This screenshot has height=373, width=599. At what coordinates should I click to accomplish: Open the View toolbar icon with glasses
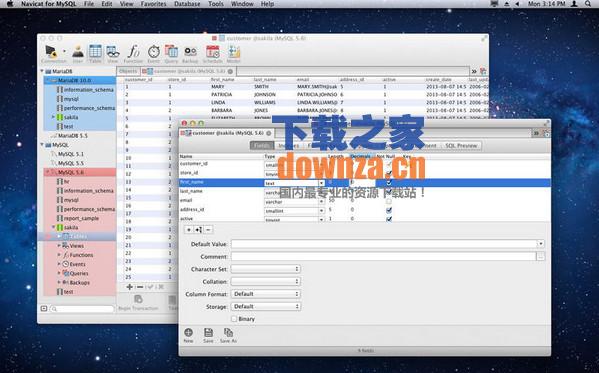click(113, 54)
